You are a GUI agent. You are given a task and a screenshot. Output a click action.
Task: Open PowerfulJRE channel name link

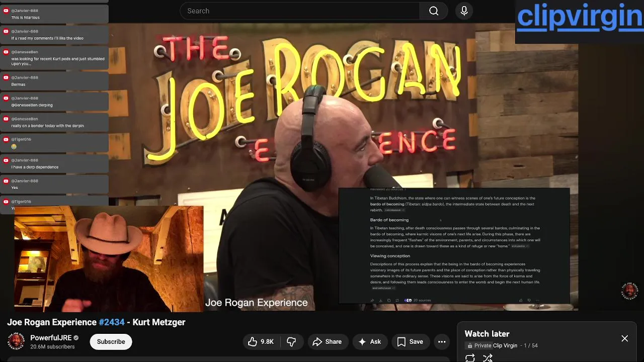click(51, 338)
